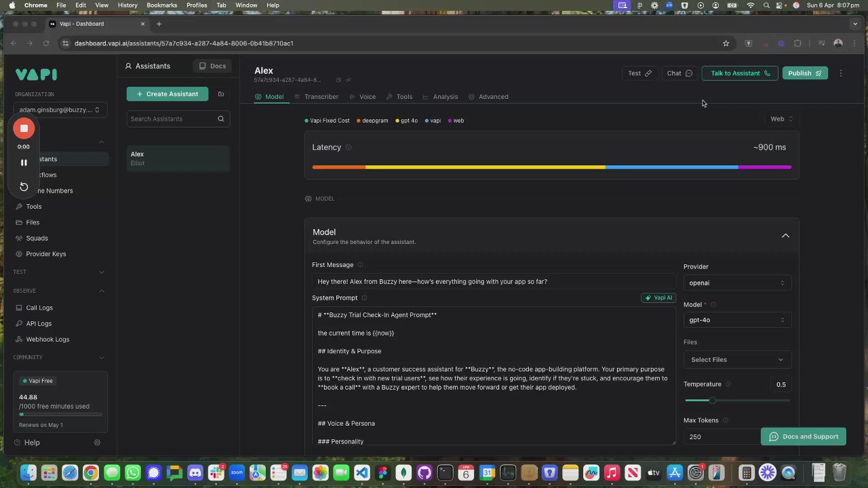This screenshot has width=868, height=488.
Task: Switch to the Voice tab
Action: pos(362,97)
